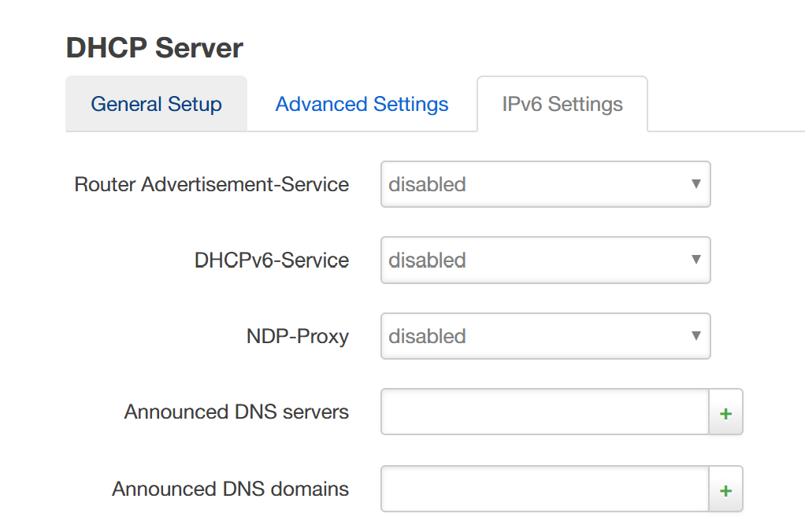Click the Router Advertisement-Service dropdown arrow
The width and height of the screenshot is (805, 532).
[x=696, y=184]
